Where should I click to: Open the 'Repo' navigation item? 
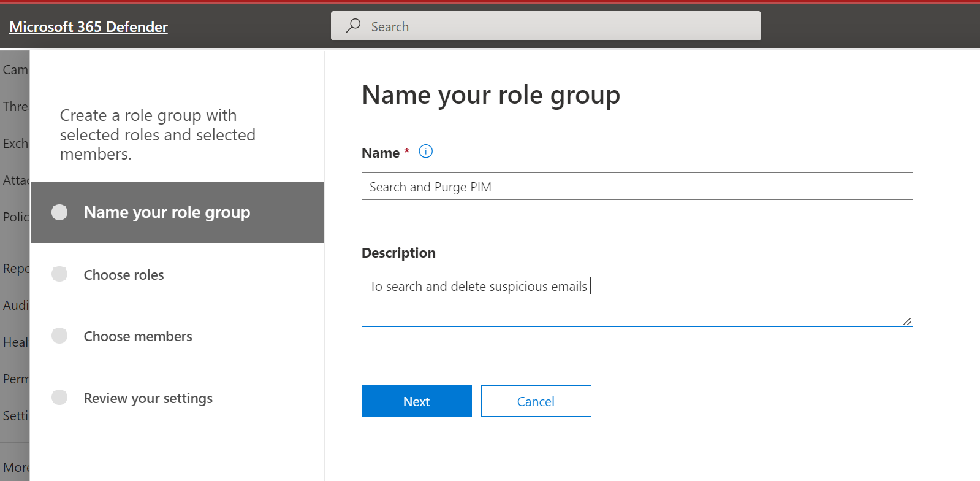(x=15, y=269)
